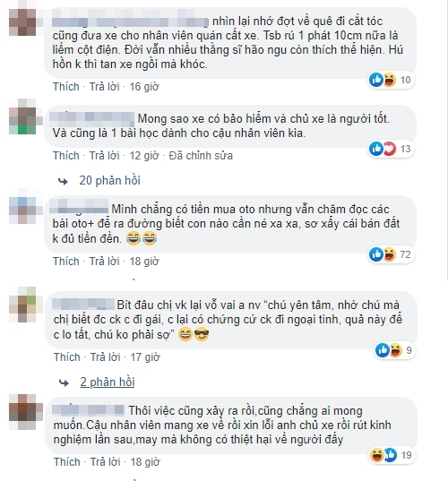The height and width of the screenshot is (481, 448).
Task: Click haha emoji beside count 72
Action: coord(390,254)
